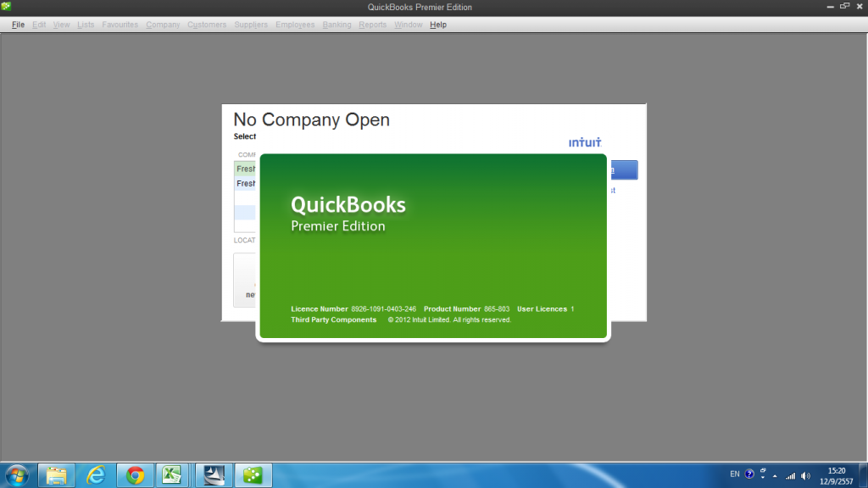868x488 pixels.
Task: Click the User Licences label on splash
Action: pos(542,308)
